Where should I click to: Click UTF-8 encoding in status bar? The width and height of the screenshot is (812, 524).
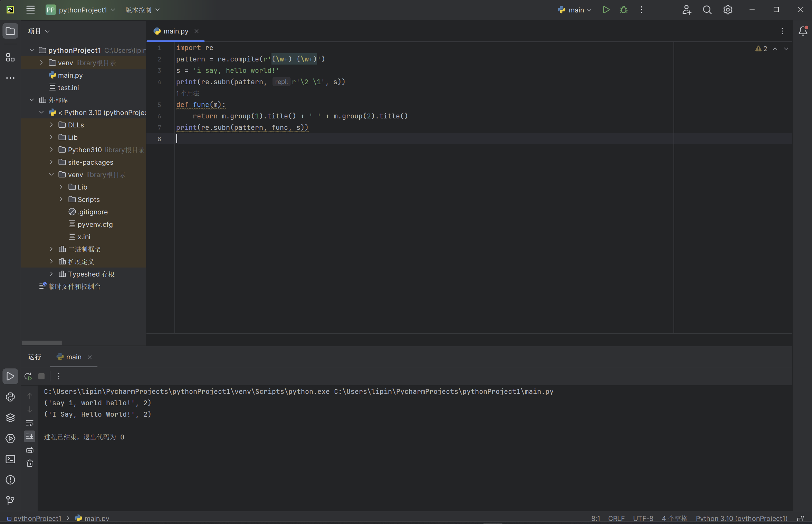[643, 518]
